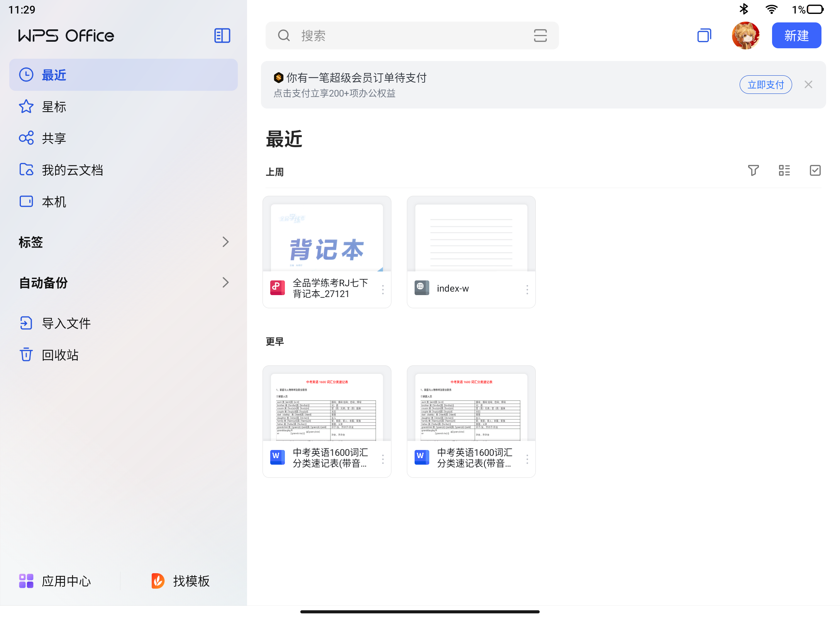
Task: Collapse the left sidebar panel
Action: pyautogui.click(x=222, y=35)
